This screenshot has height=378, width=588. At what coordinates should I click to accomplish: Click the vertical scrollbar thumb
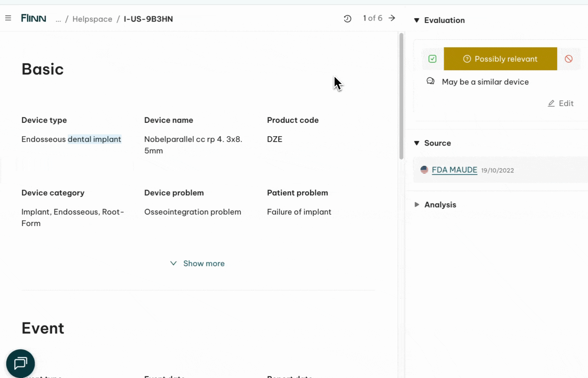point(401,96)
